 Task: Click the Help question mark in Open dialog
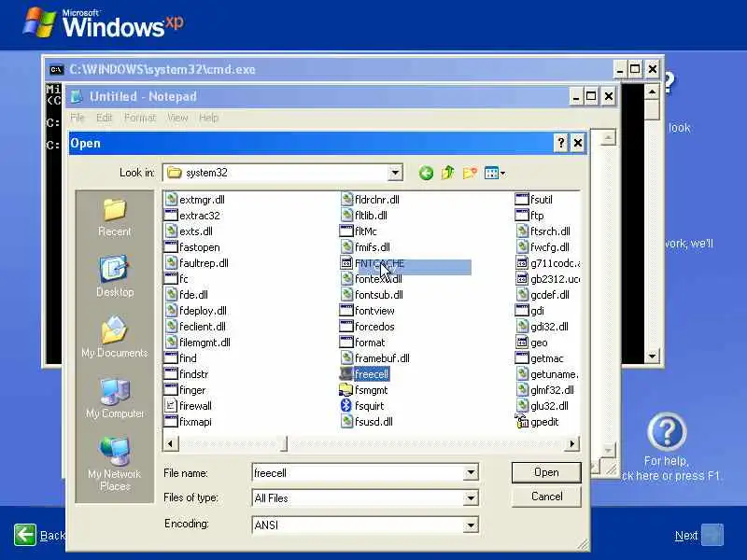(x=561, y=143)
